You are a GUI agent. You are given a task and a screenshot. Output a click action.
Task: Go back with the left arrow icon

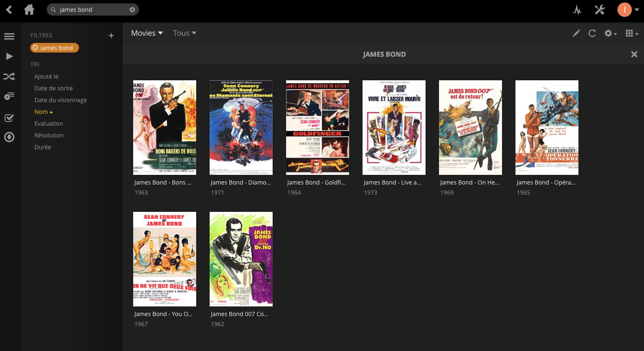tap(9, 9)
